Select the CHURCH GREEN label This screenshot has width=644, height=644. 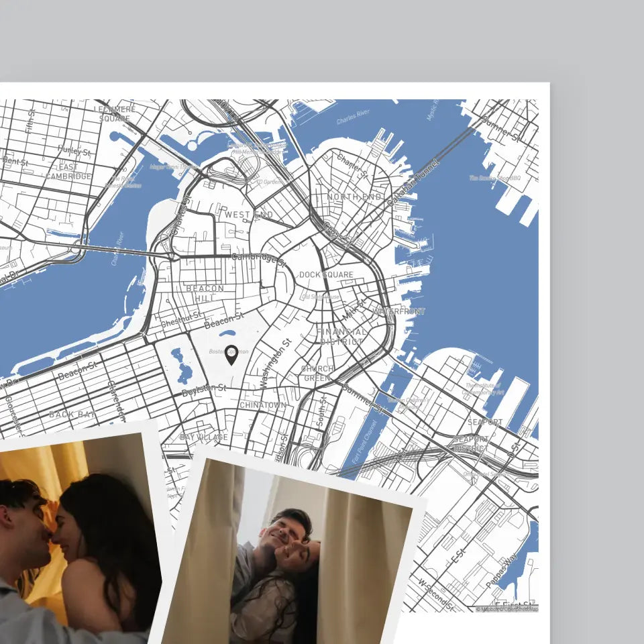click(317, 374)
